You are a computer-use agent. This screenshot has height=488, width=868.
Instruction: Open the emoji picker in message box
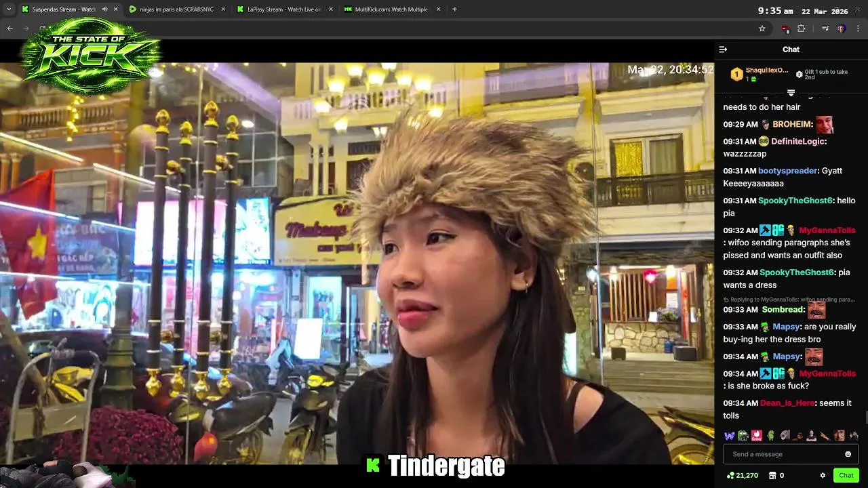[x=848, y=454]
